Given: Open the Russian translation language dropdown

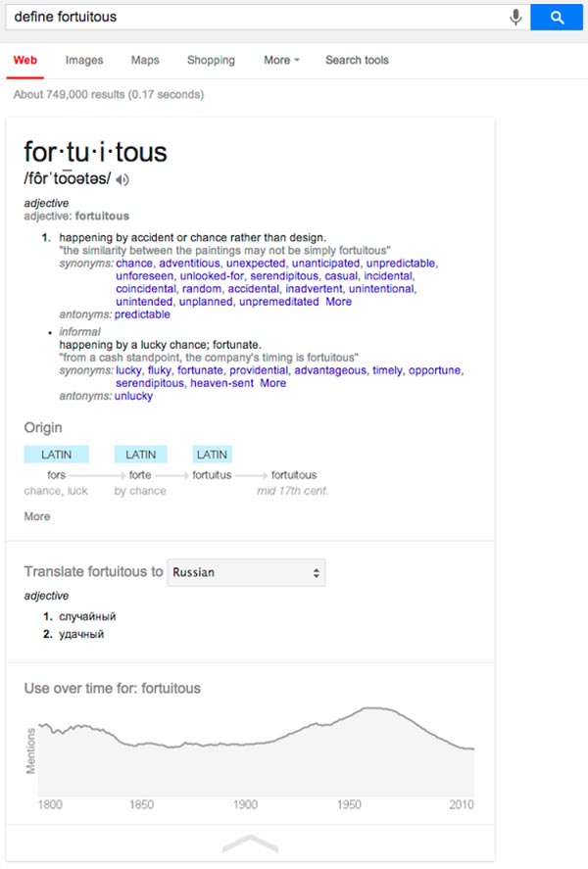Looking at the screenshot, I should [246, 572].
